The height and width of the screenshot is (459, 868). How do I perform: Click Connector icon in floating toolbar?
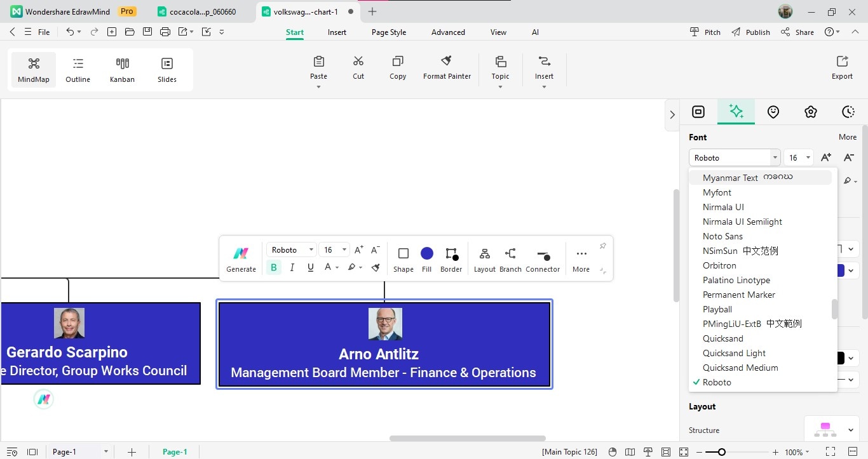[543, 255]
